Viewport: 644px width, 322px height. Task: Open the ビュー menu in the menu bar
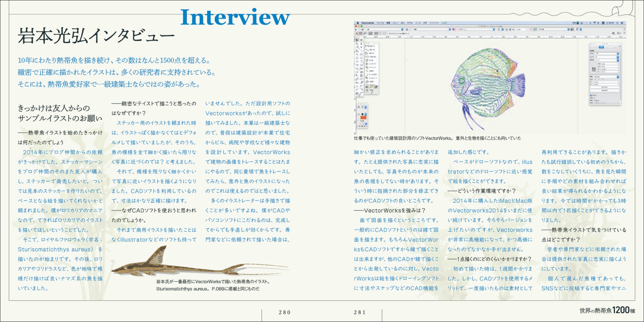click(x=395, y=23)
